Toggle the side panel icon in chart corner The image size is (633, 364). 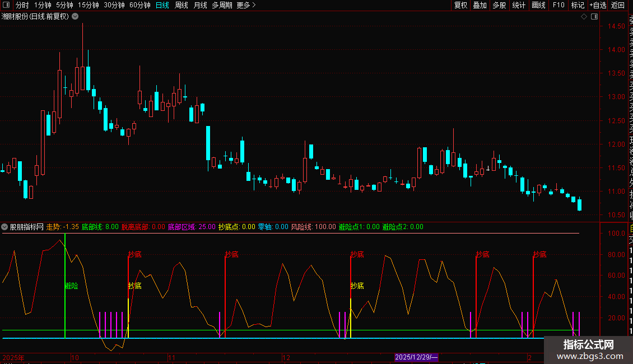tap(594, 17)
